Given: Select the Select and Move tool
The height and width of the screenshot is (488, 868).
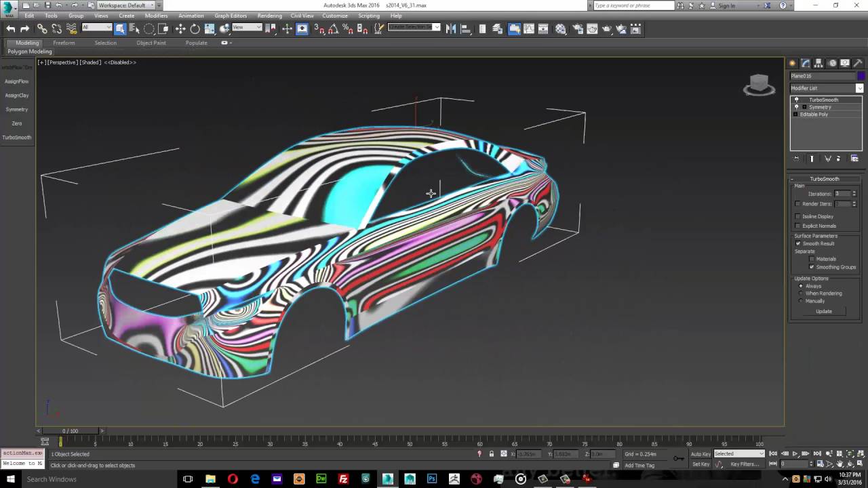Looking at the screenshot, I should (x=180, y=28).
